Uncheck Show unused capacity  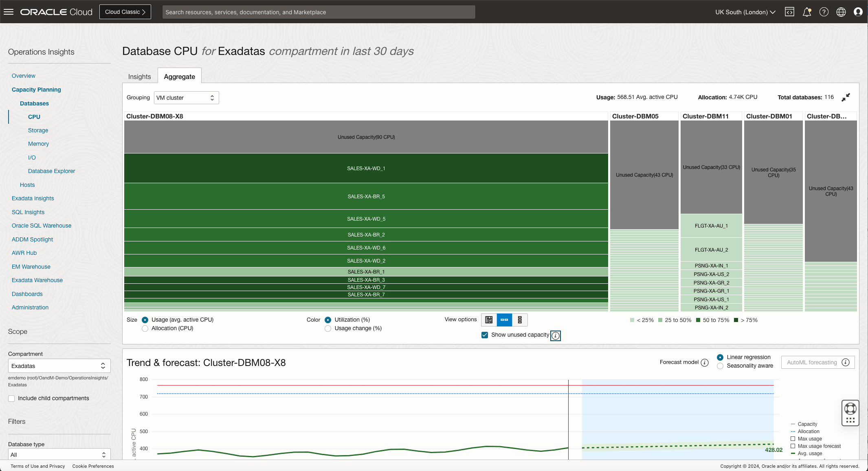(484, 335)
